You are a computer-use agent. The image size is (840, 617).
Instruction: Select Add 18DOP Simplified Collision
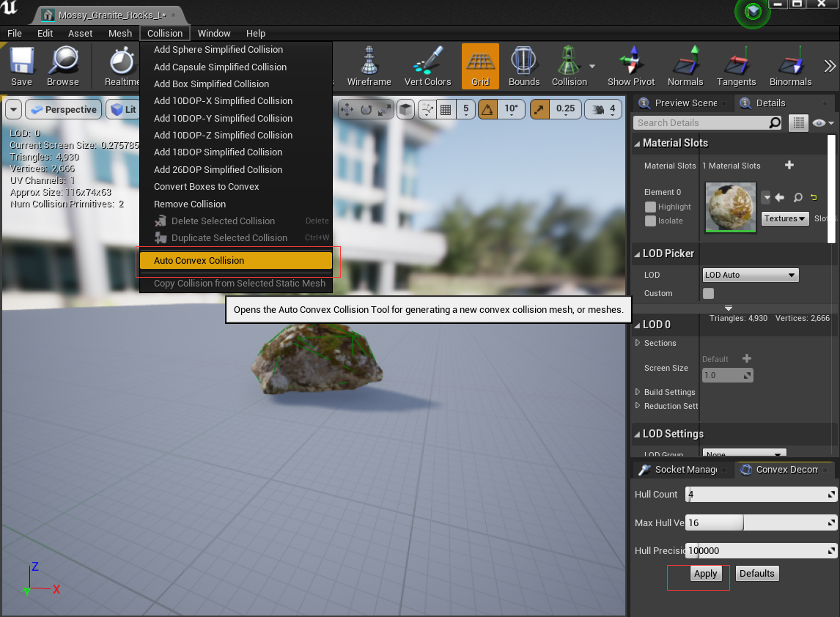[236, 152]
